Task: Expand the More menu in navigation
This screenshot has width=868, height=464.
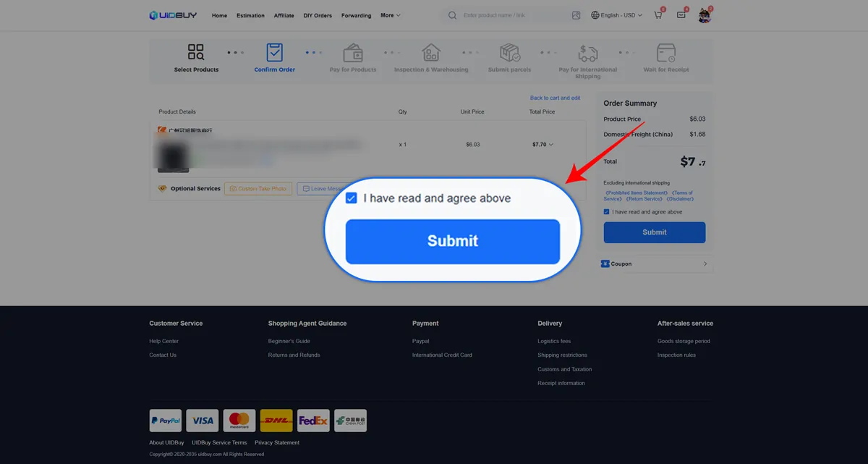Action: coord(390,15)
